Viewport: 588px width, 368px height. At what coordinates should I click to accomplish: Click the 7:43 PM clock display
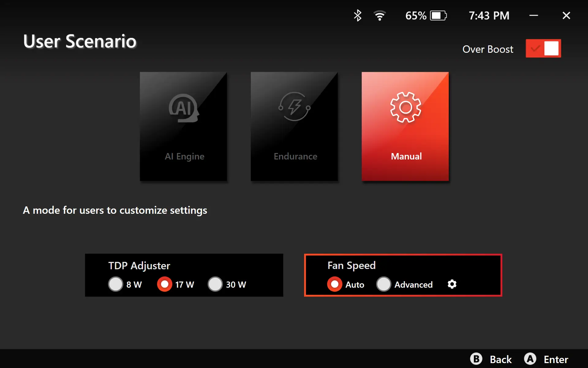click(x=489, y=16)
